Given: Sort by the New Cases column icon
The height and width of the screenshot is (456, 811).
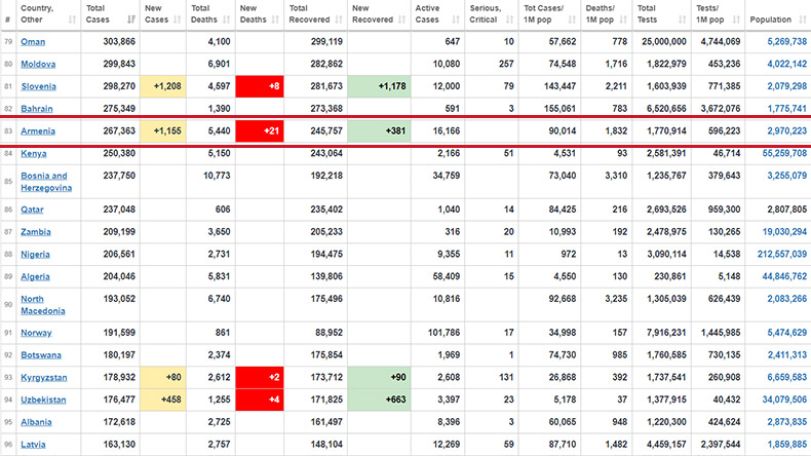Looking at the screenshot, I should tap(177, 20).
